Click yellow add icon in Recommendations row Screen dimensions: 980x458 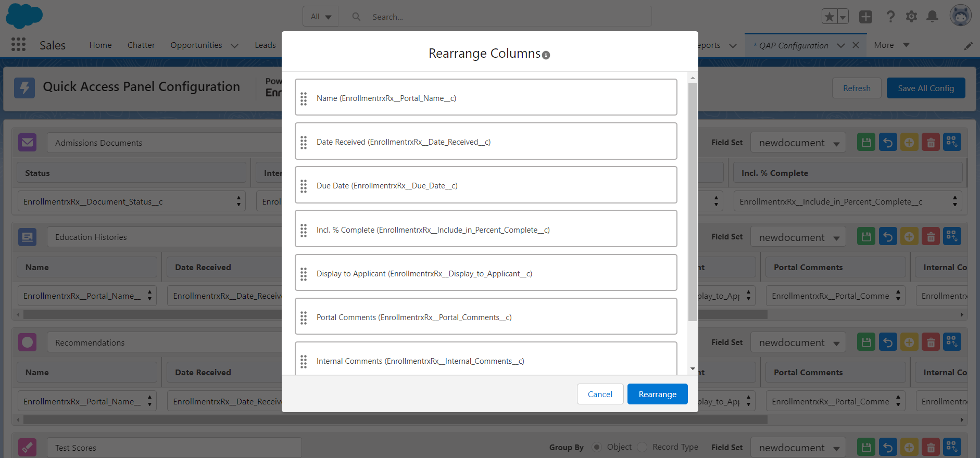click(x=909, y=342)
